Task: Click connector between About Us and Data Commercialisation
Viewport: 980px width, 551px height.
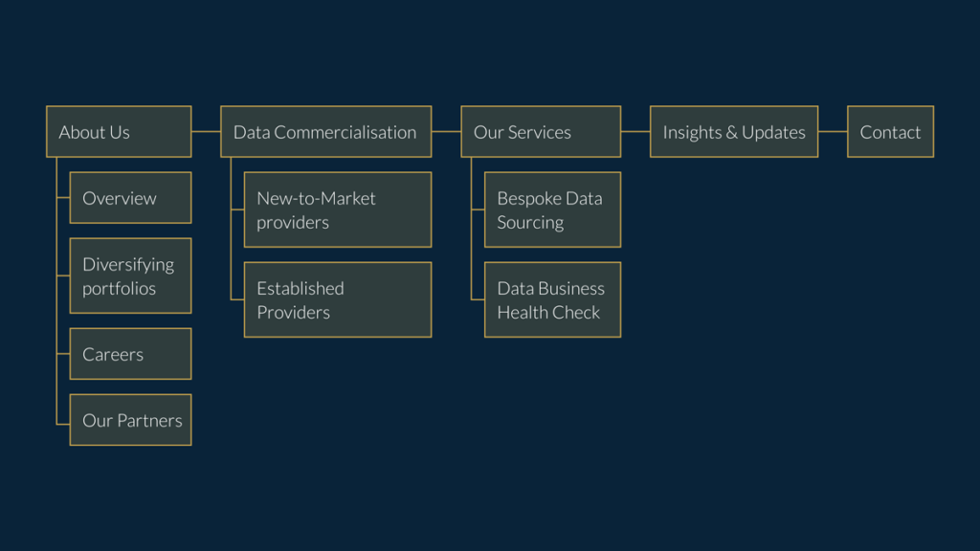Action: (x=206, y=131)
